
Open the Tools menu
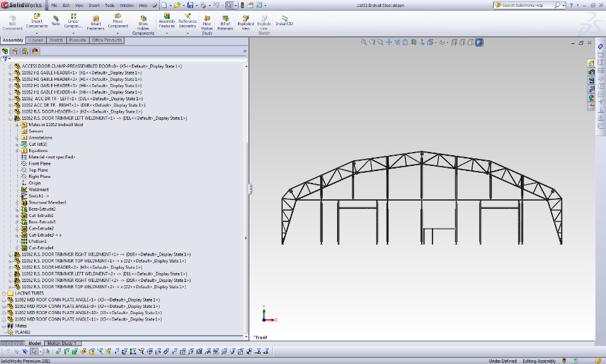point(109,5)
